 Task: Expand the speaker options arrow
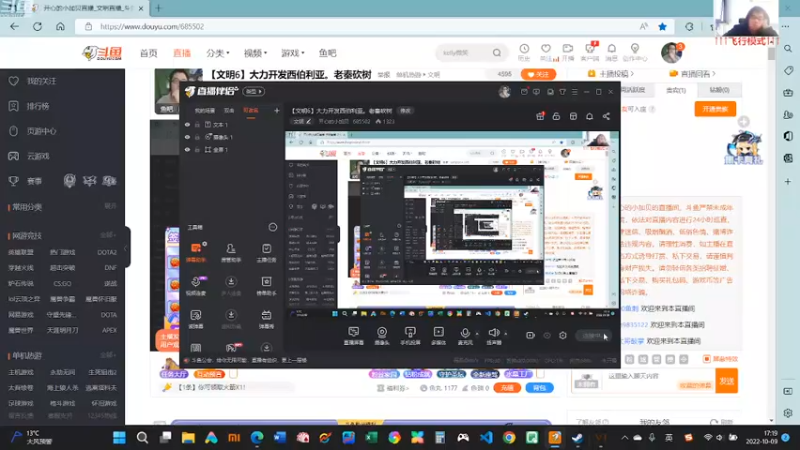506,334
